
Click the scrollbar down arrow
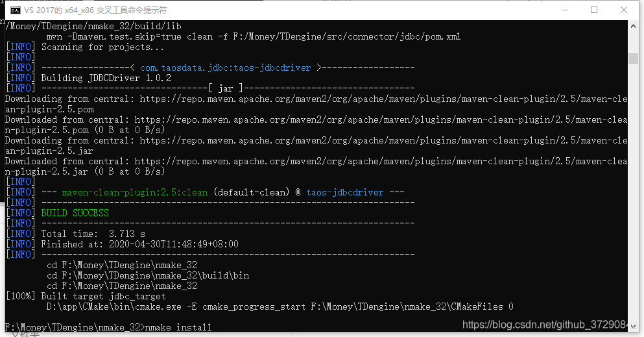pyautogui.click(x=633, y=325)
